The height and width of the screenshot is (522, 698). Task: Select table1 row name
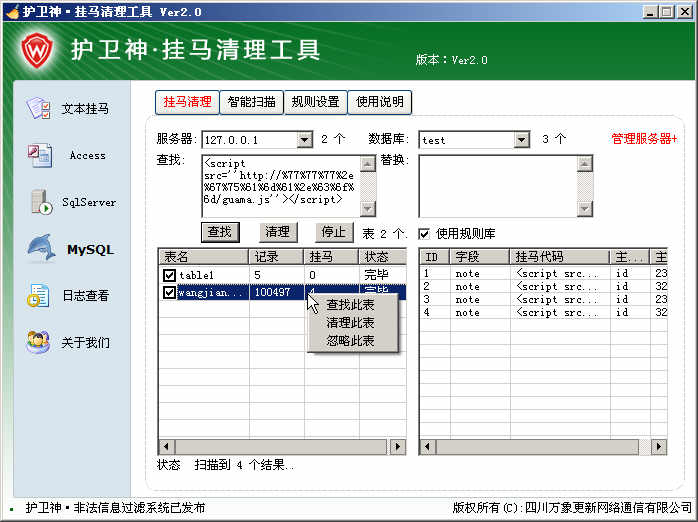pos(196,275)
